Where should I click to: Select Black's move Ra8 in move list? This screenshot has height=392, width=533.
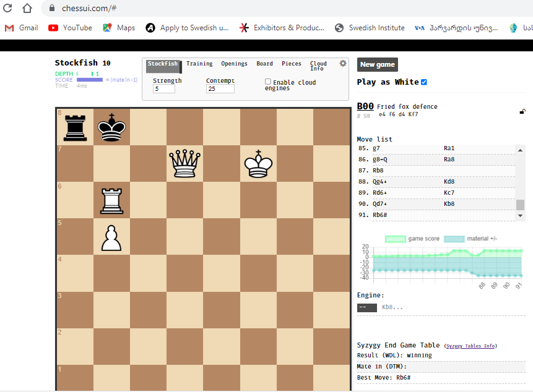coord(449,159)
